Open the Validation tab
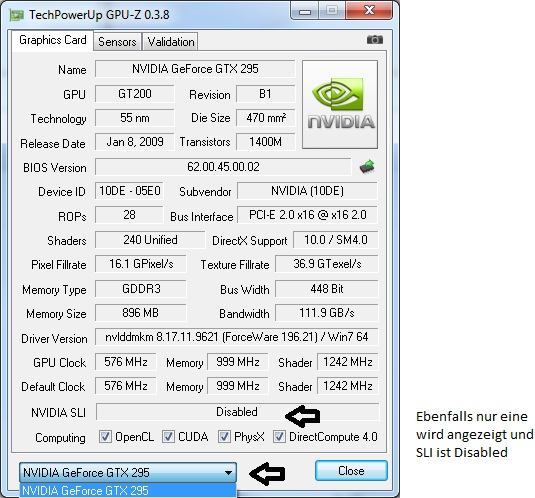This screenshot has height=498, width=535. click(x=171, y=42)
